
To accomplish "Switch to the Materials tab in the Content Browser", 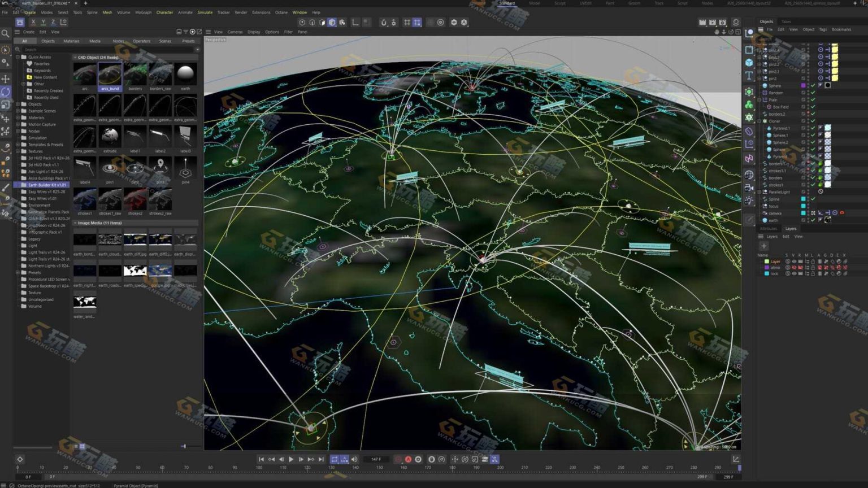I will click(x=71, y=41).
